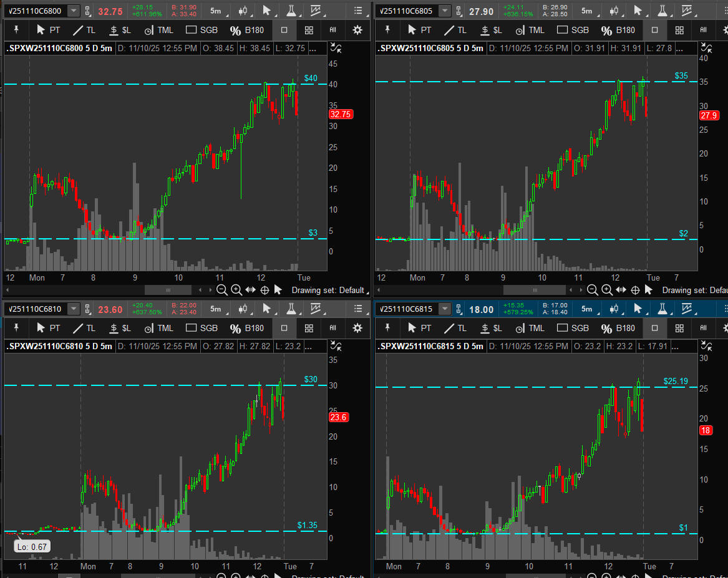Image resolution: width=728 pixels, height=578 pixels.
Task: Toggle the pin button in C6800 drawing toolbar
Action: (x=17, y=30)
